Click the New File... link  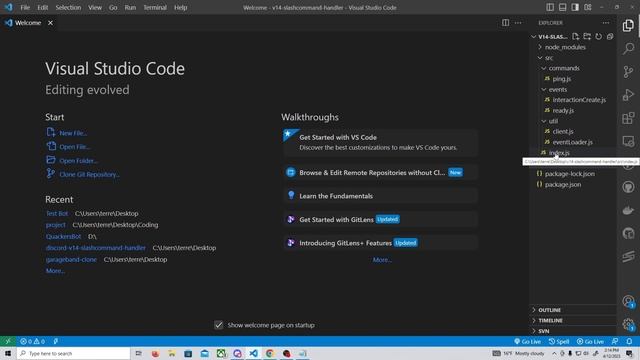(x=73, y=133)
